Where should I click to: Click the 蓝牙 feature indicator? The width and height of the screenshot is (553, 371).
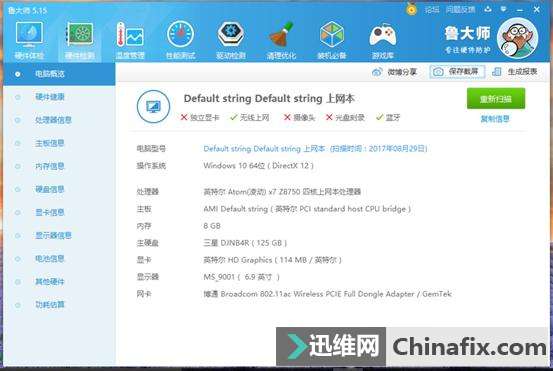388,117
